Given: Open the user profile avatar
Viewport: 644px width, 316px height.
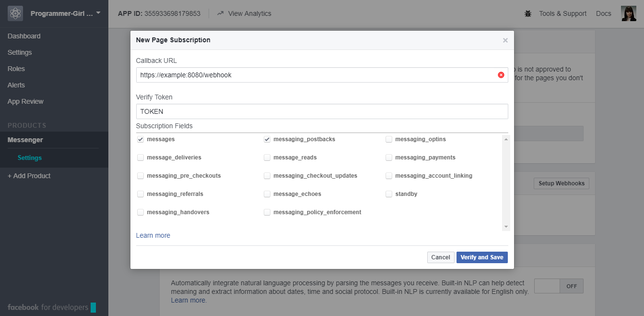Looking at the screenshot, I should [x=628, y=13].
